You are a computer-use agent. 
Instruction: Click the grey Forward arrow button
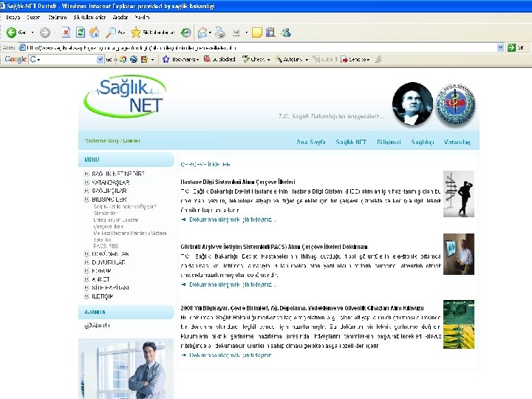[x=45, y=33]
